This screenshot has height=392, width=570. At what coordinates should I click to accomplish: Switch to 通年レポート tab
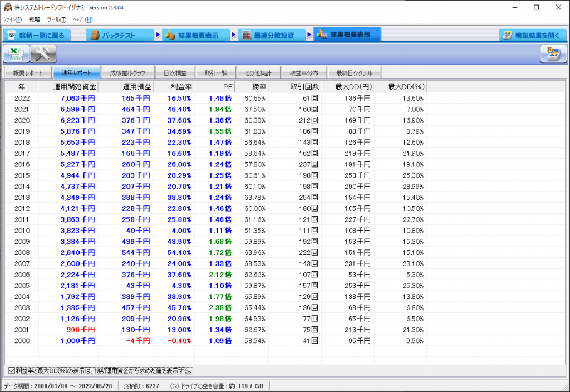(76, 73)
